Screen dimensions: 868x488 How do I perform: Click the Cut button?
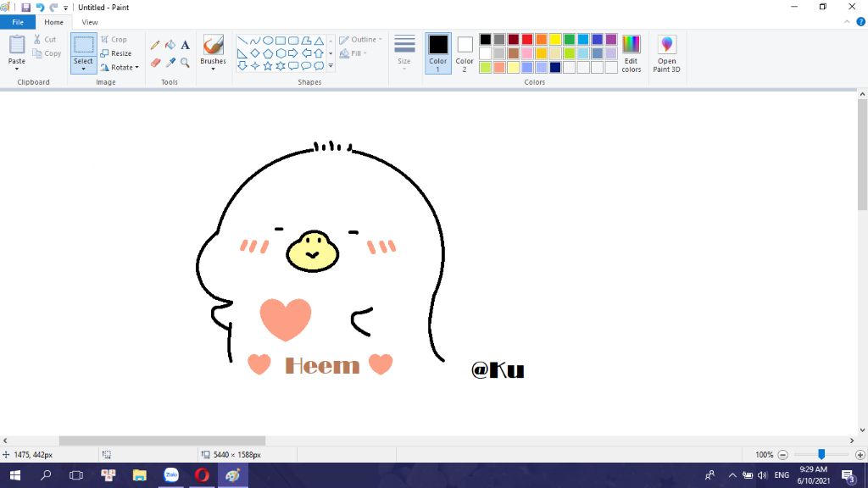click(x=45, y=39)
